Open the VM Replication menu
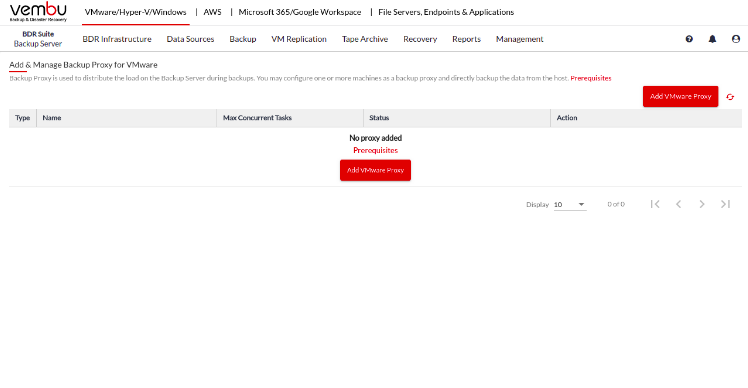This screenshot has height=388, width=748. coord(299,39)
